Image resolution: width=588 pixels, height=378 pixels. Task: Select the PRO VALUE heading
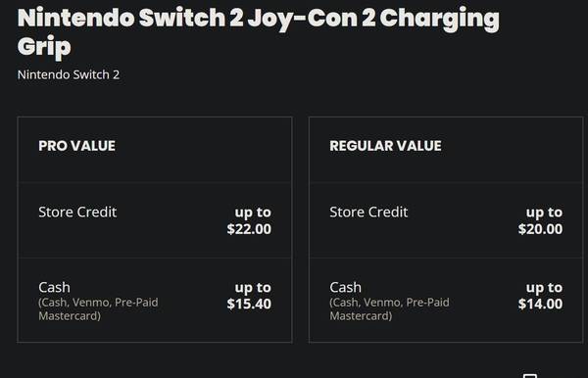point(76,146)
